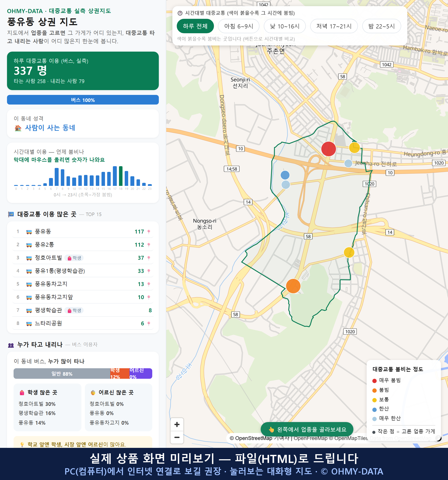This screenshot has height=480, width=448.
Task: Select 풍유2통 stop in TOP 15 list
Action: 83,244
